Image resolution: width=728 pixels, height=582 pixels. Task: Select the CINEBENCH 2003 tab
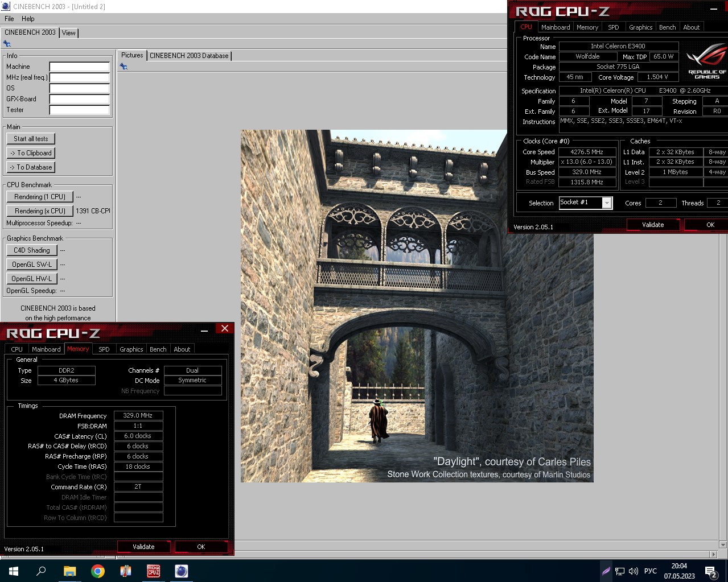[30, 32]
